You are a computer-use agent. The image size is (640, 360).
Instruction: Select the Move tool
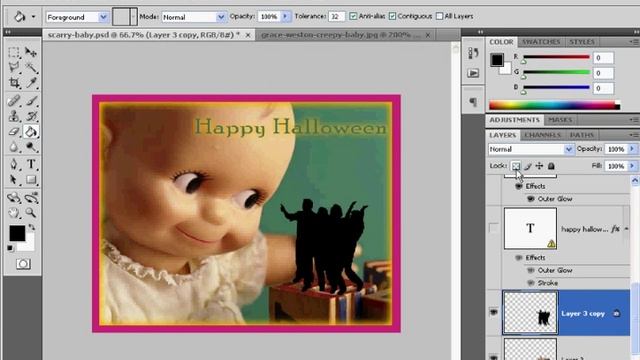31,52
